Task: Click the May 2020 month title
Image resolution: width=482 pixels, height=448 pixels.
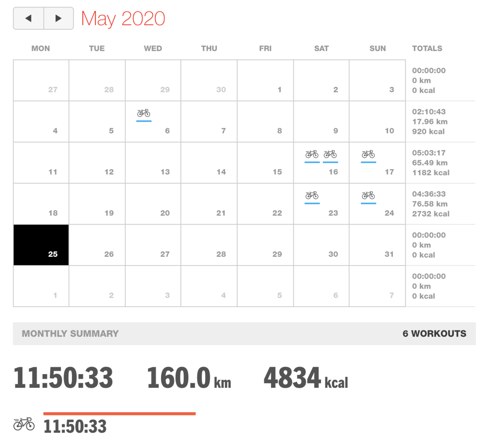Action: (123, 18)
